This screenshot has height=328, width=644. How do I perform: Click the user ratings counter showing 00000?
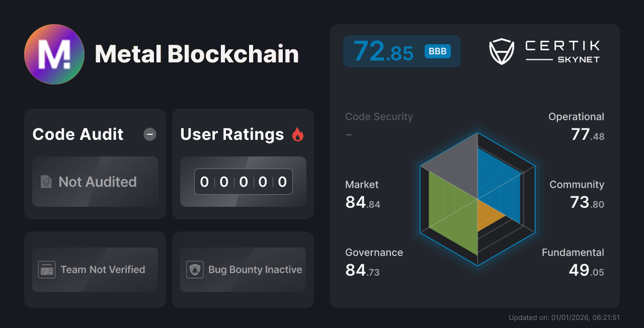[x=243, y=182]
